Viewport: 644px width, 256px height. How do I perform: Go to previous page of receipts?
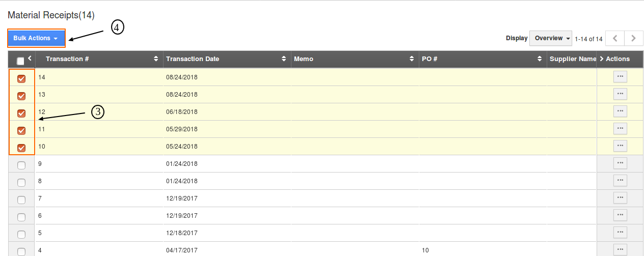(x=615, y=38)
